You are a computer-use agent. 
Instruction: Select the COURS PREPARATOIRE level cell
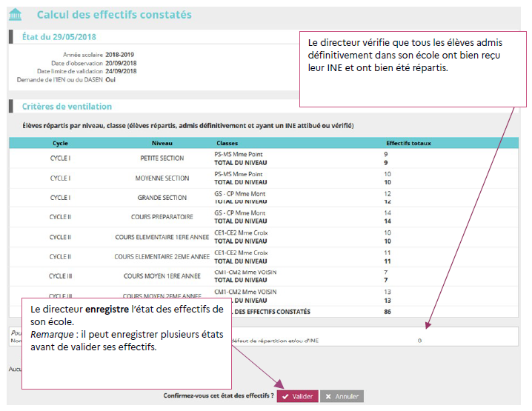click(162, 217)
